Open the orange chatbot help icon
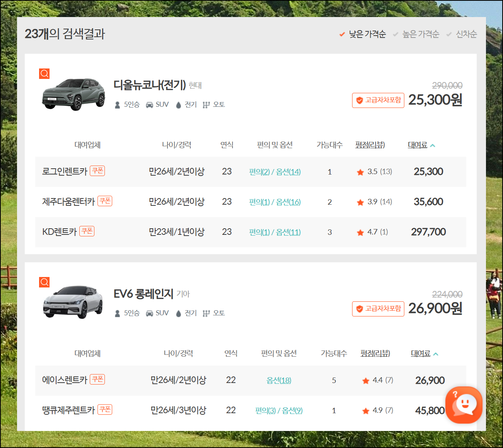 (x=464, y=405)
